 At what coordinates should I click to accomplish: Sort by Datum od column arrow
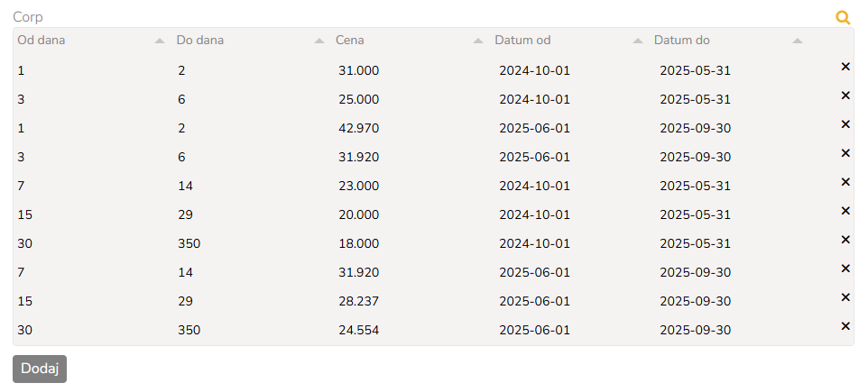638,41
